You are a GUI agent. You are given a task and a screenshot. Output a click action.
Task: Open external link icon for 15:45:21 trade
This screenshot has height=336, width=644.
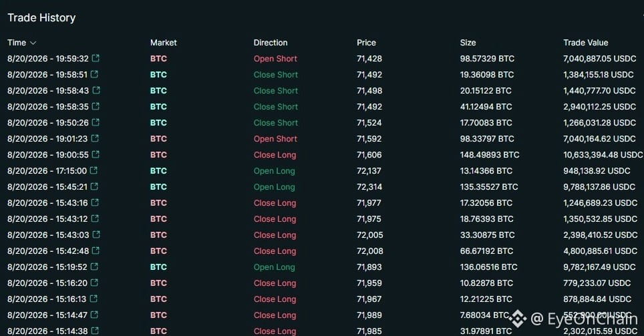tap(94, 186)
